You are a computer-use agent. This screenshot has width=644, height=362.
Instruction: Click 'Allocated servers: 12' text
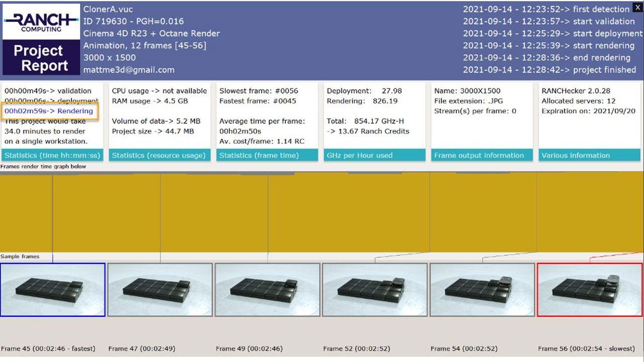point(578,101)
